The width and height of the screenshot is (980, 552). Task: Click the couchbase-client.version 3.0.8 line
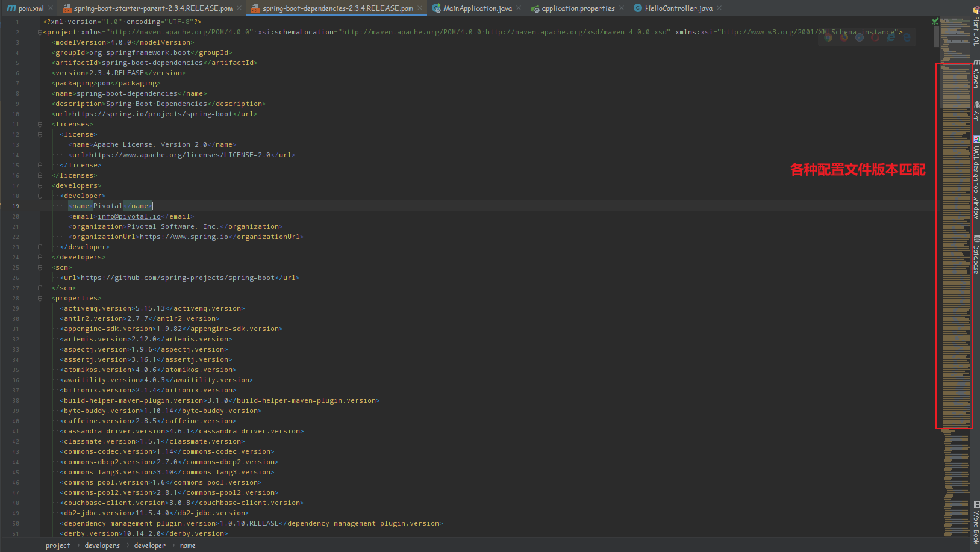coord(181,503)
